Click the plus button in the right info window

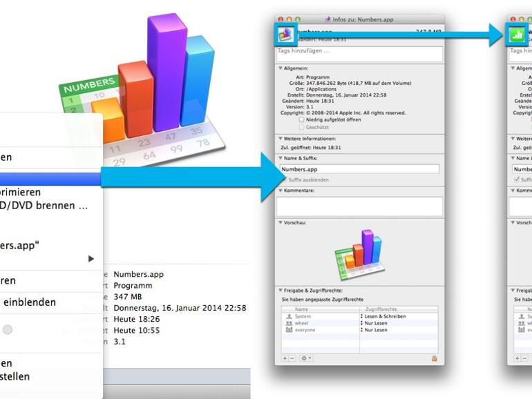click(x=517, y=358)
